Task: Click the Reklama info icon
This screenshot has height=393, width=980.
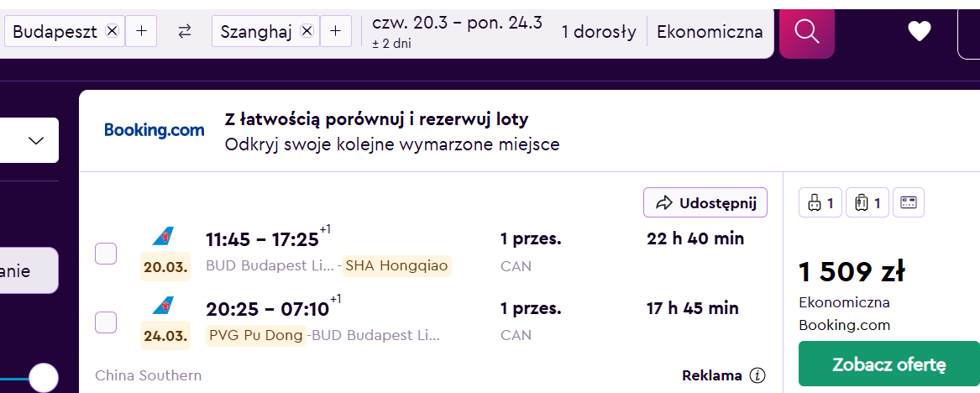Action: coord(757,375)
